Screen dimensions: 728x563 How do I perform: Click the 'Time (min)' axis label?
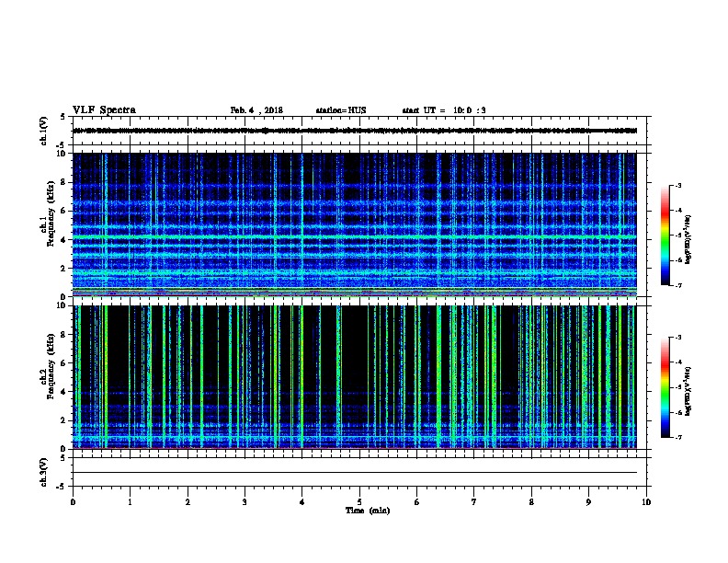[x=368, y=511]
